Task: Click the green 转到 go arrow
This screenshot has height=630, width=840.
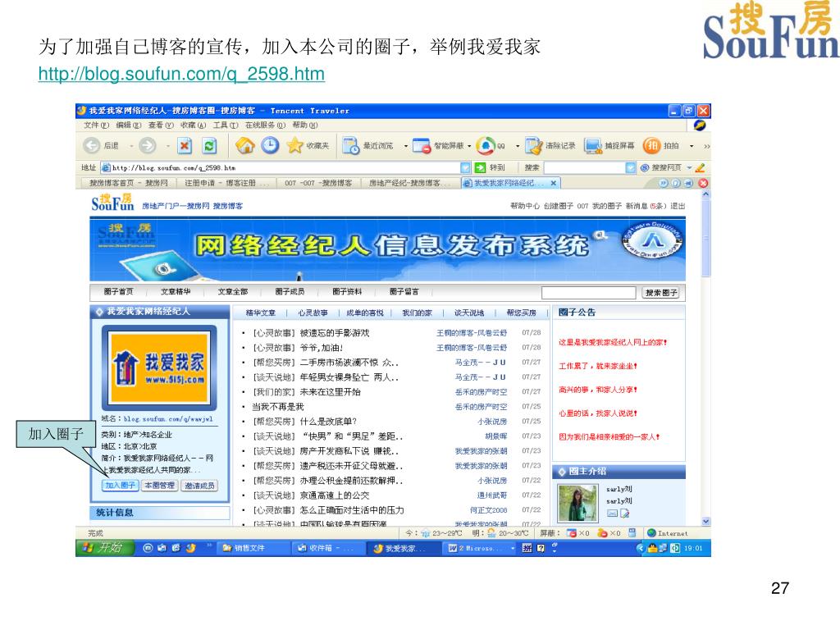Action: point(481,167)
